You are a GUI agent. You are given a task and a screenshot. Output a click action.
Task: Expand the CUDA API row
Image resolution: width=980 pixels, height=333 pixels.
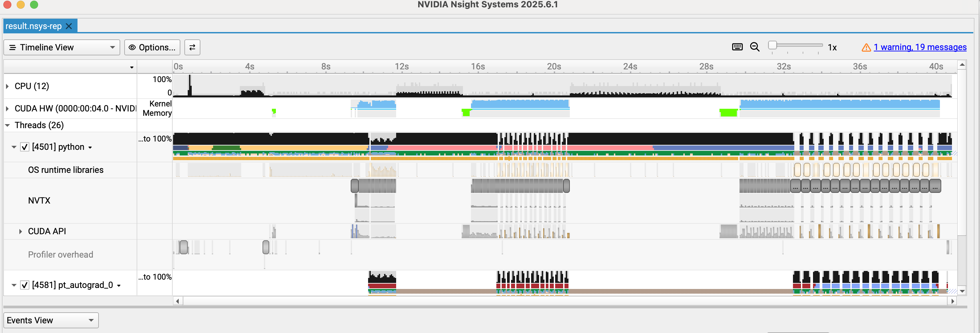click(21, 232)
